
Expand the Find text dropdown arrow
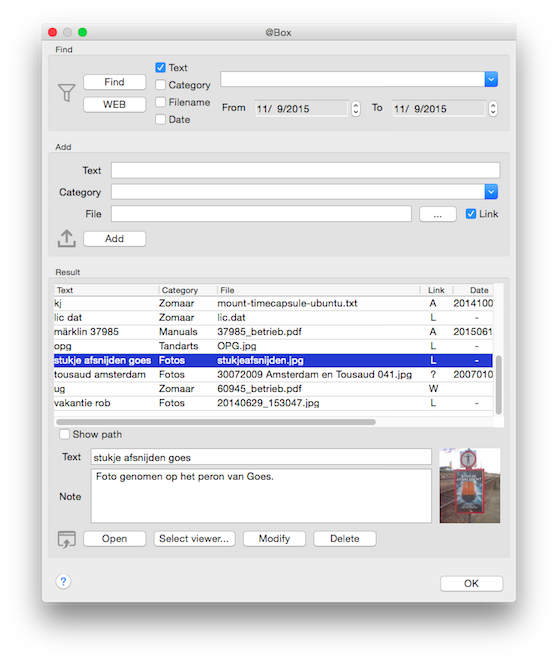point(491,79)
